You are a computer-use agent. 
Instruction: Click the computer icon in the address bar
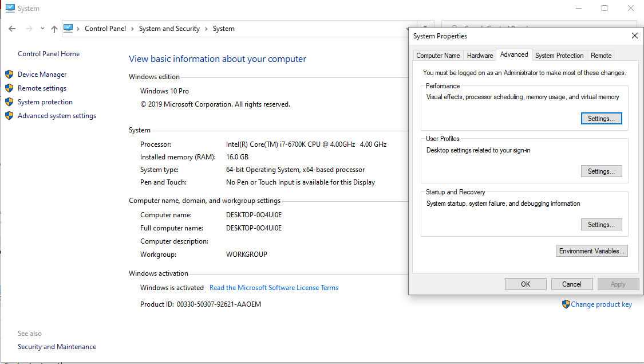pyautogui.click(x=69, y=28)
